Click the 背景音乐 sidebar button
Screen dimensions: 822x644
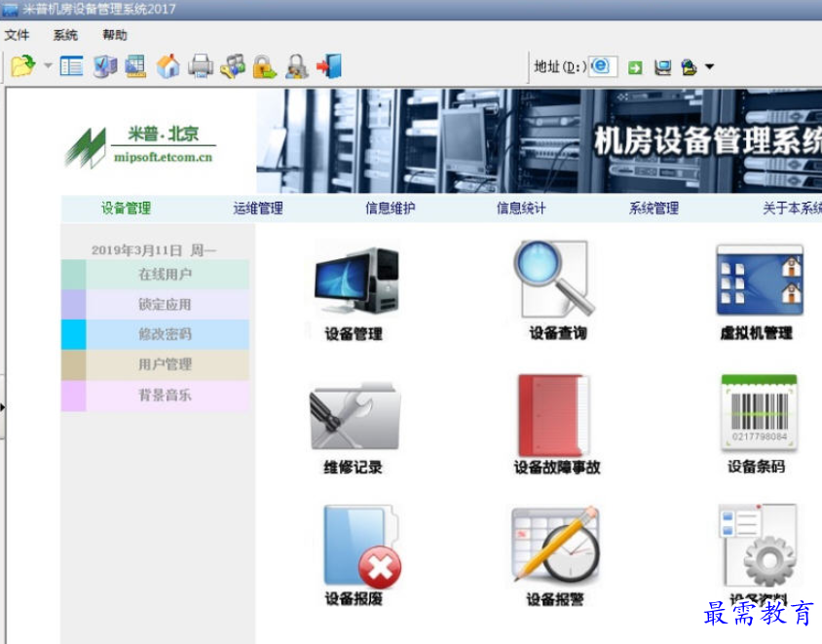click(155, 396)
